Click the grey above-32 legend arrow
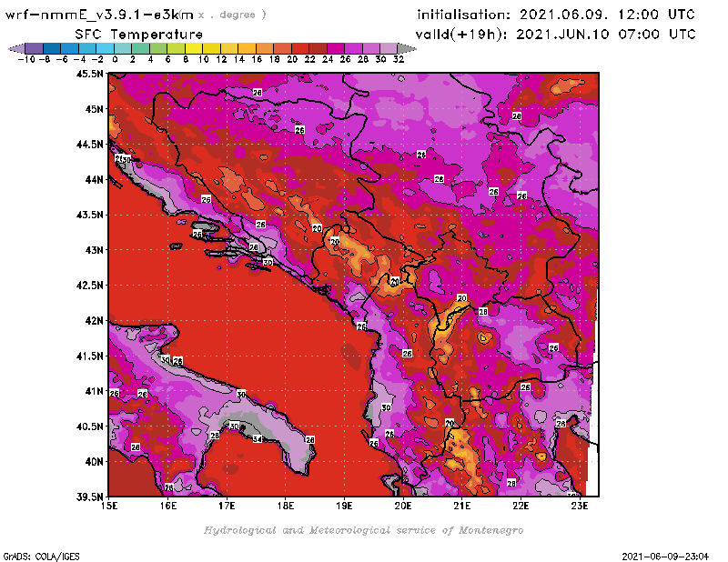 (x=407, y=48)
